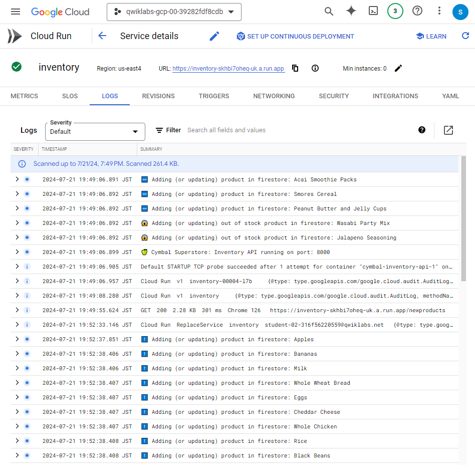Click the green healthy status checkmark

click(x=17, y=67)
